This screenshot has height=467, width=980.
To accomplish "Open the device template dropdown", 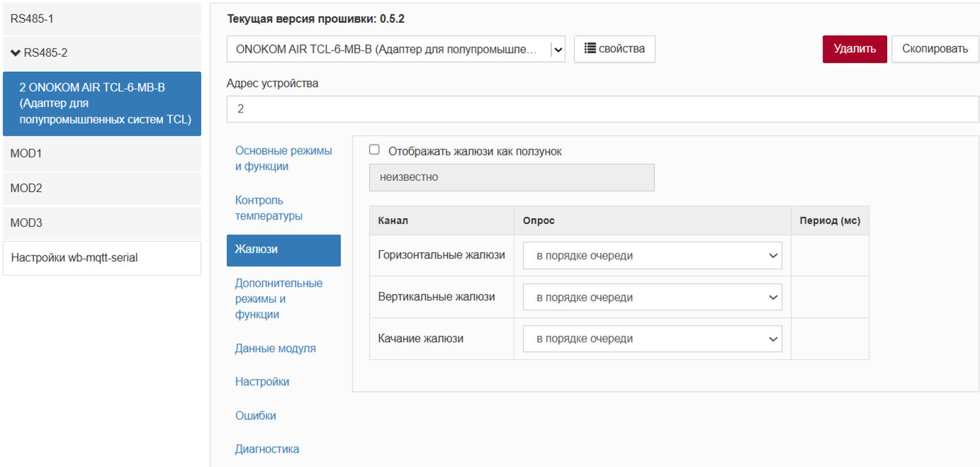I will coord(396,49).
